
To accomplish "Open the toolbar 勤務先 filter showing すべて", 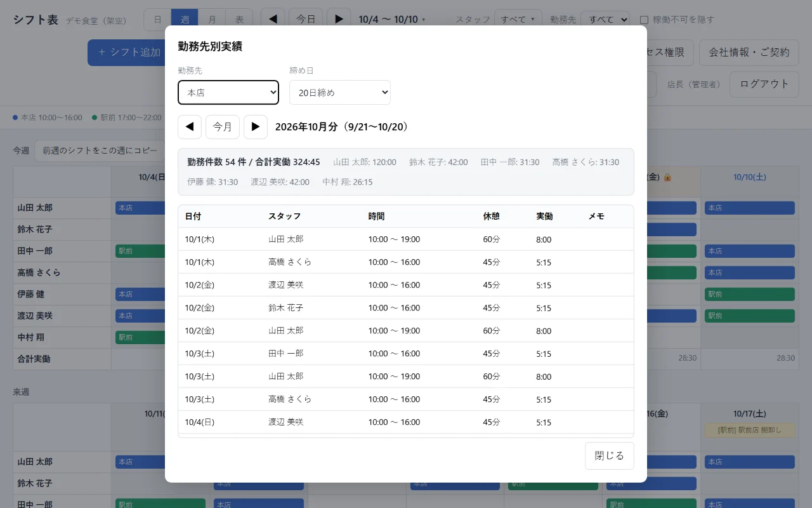I will (605, 20).
